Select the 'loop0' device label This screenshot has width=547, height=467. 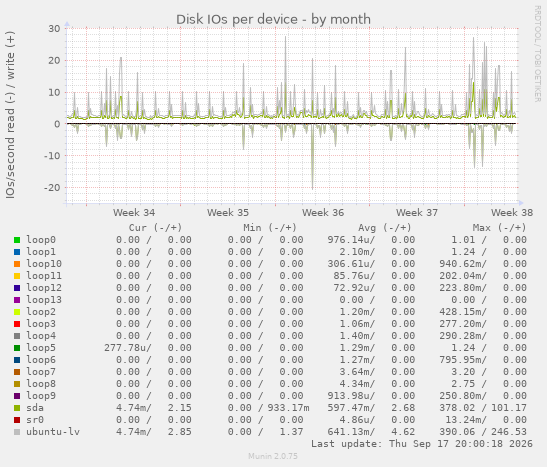pyautogui.click(x=41, y=240)
